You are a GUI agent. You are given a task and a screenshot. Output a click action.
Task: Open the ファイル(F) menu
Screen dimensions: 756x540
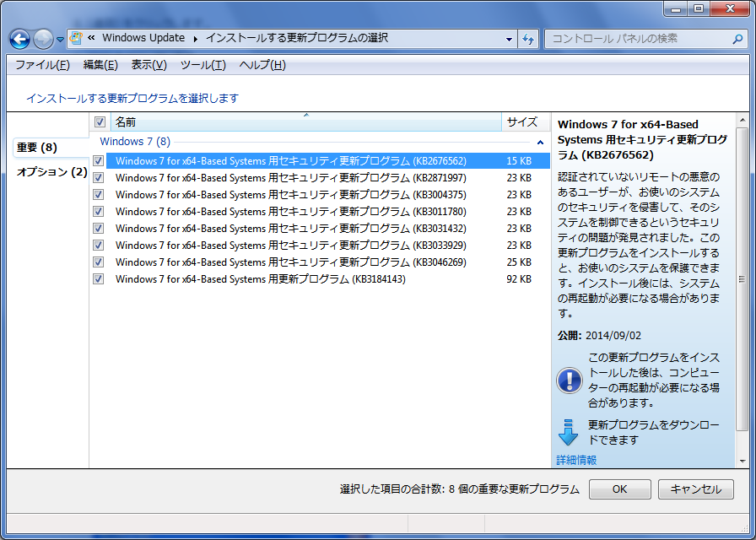(x=42, y=65)
